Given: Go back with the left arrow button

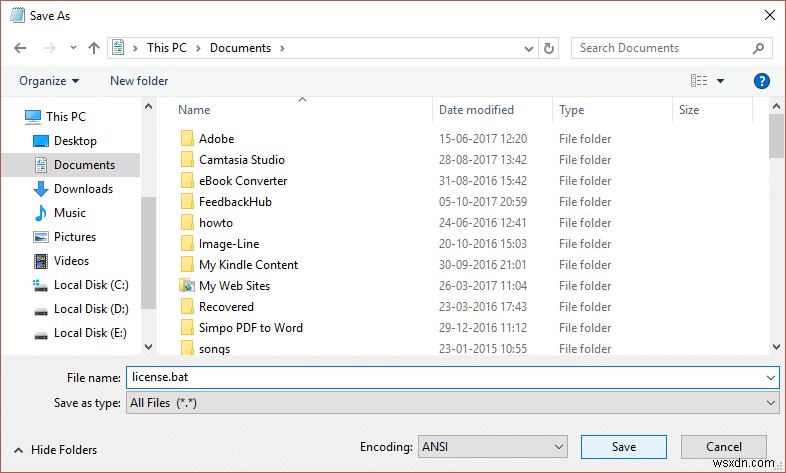Looking at the screenshot, I should pyautogui.click(x=20, y=48).
